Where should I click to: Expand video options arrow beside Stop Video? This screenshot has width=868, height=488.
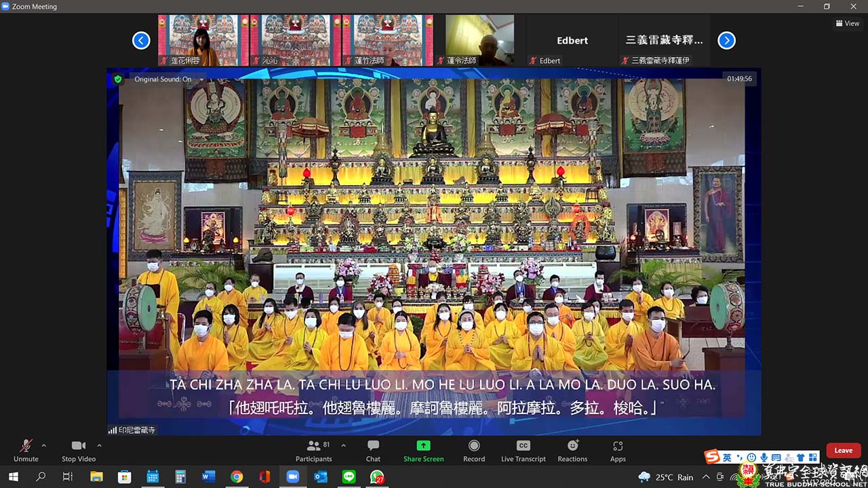pos(99,445)
